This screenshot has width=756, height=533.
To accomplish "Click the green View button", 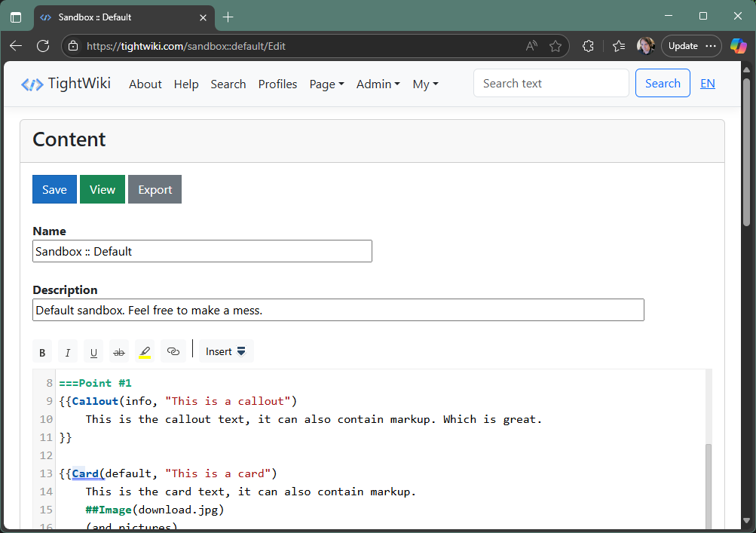I will point(103,189).
